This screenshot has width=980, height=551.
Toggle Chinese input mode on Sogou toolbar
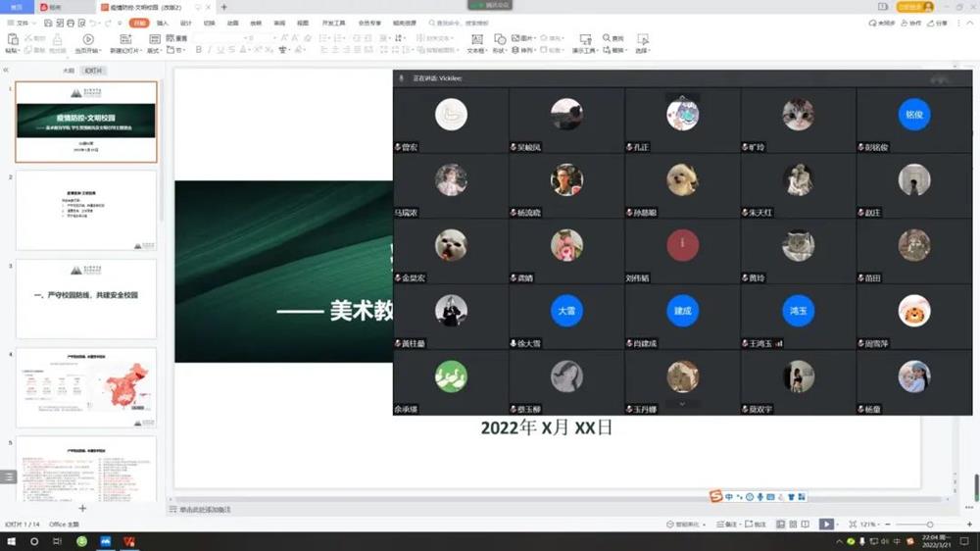pyautogui.click(x=729, y=497)
